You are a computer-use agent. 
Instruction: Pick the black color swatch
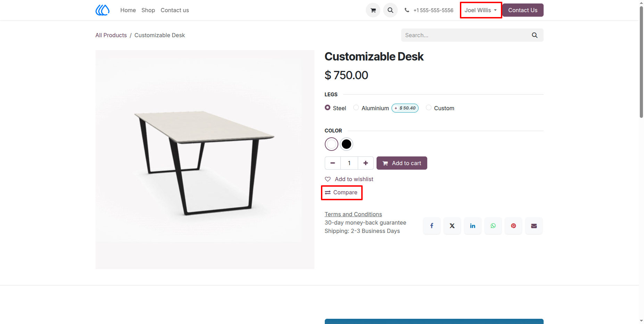(346, 144)
